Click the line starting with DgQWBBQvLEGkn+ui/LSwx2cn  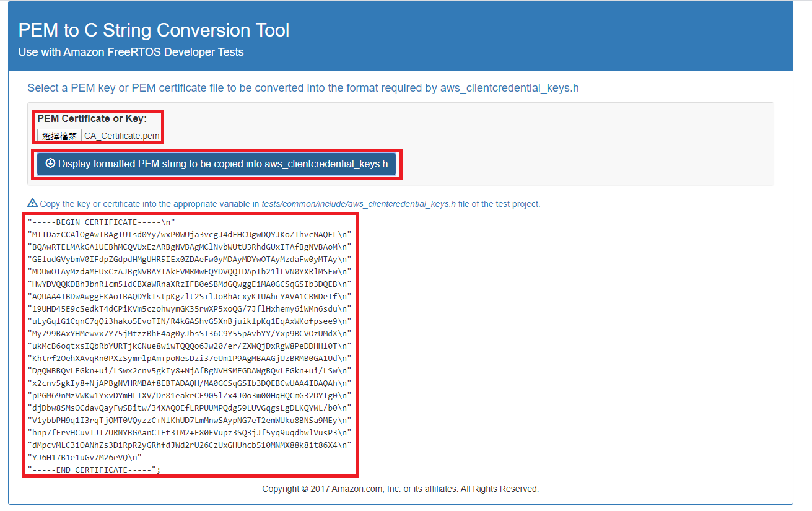coord(190,370)
